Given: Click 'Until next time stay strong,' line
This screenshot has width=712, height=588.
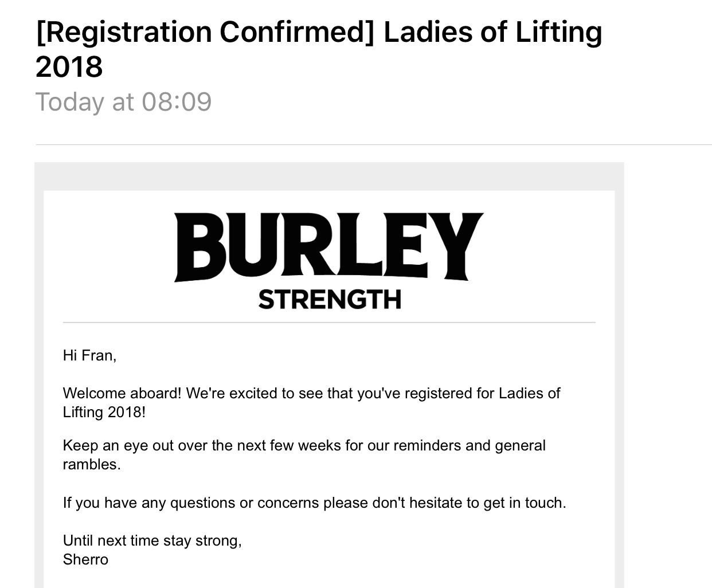Looking at the screenshot, I should tap(152, 540).
